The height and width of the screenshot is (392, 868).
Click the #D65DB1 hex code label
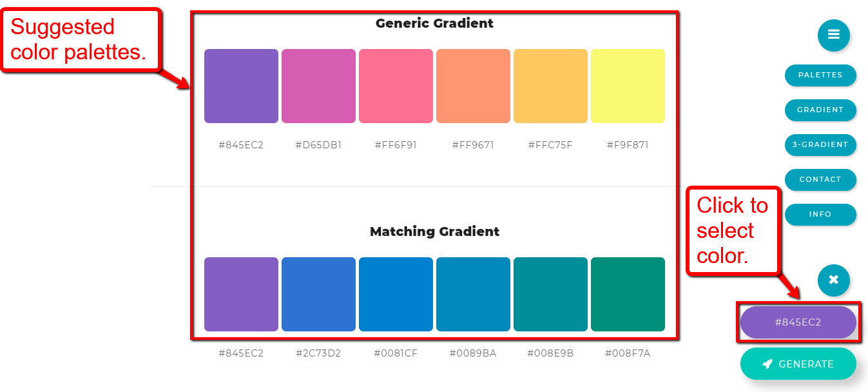(x=318, y=144)
